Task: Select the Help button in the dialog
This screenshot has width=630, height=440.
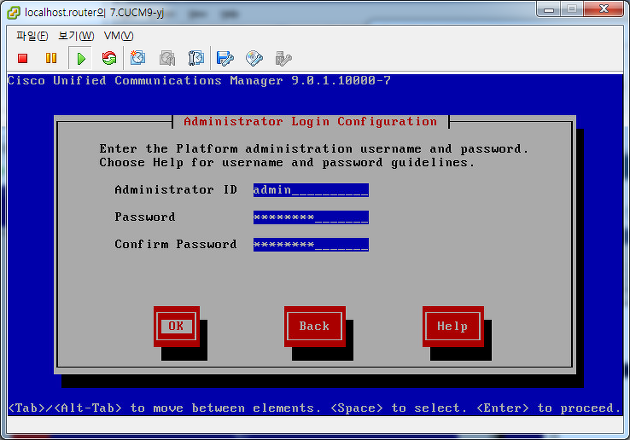Action: click(453, 326)
